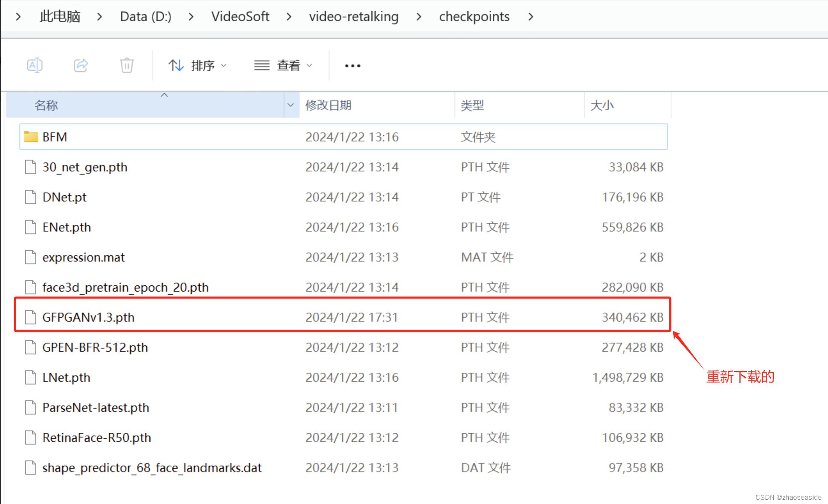Select file icon of LNet.pth
The image size is (828, 504).
pos(31,377)
